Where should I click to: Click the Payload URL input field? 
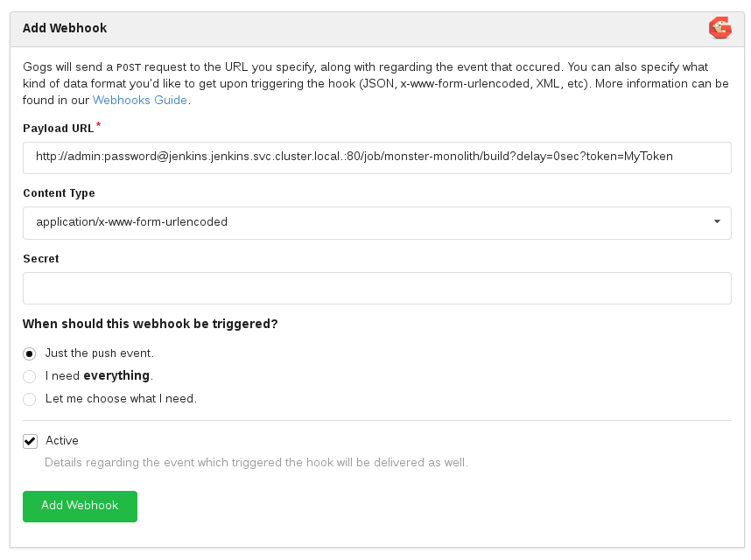[376, 157]
